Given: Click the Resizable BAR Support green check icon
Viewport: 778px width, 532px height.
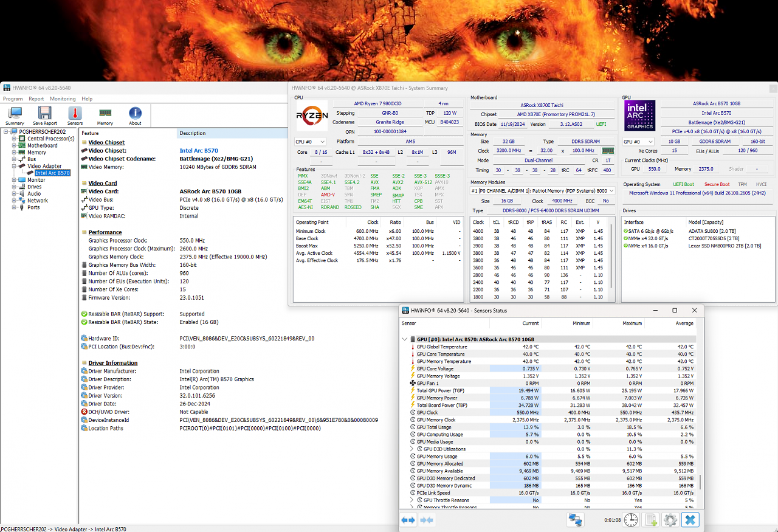Looking at the screenshot, I should tap(84, 314).
